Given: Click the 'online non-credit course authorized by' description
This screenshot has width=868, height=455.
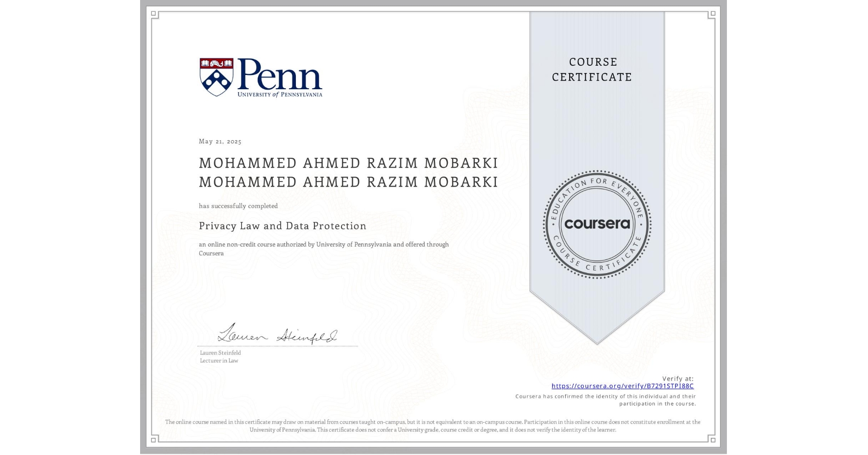Looking at the screenshot, I should point(324,249).
